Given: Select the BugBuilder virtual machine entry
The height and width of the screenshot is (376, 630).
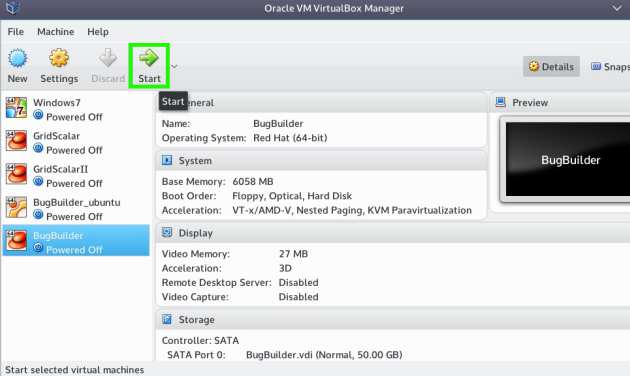Looking at the screenshot, I should tap(76, 240).
